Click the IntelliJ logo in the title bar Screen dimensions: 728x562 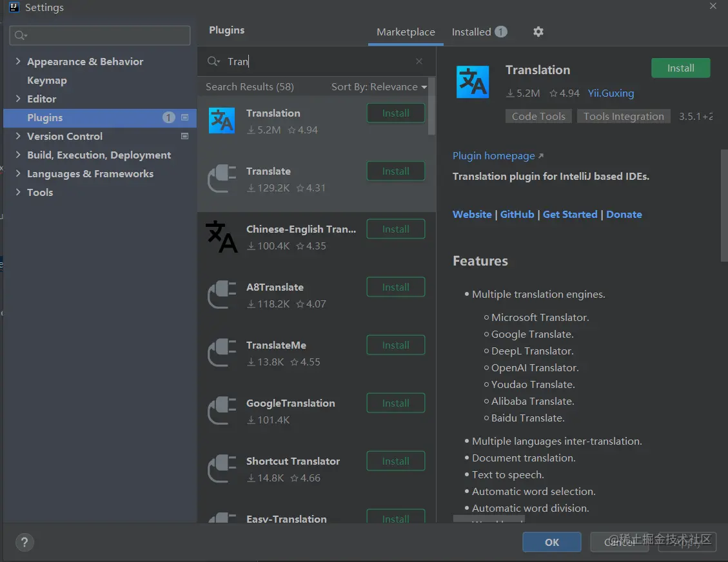[14, 7]
